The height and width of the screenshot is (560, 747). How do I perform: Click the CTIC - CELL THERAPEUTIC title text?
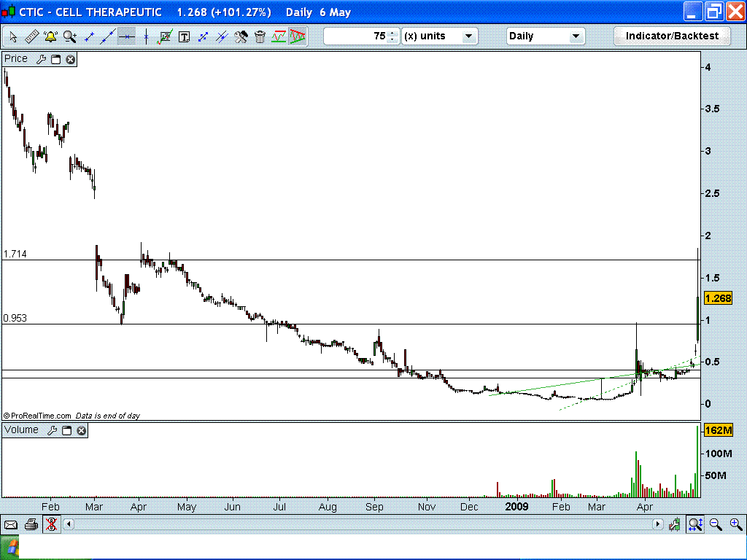(x=90, y=12)
